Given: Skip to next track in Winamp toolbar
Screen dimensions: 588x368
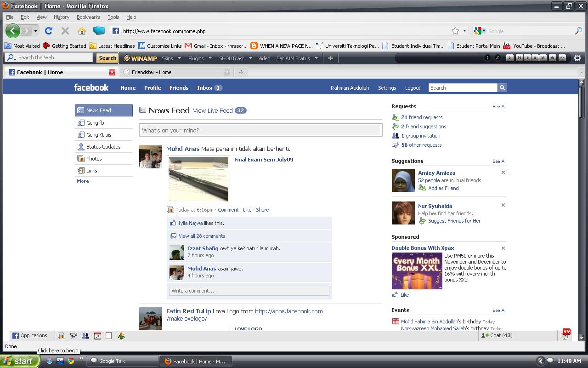Looking at the screenshot, I should click(543, 58).
